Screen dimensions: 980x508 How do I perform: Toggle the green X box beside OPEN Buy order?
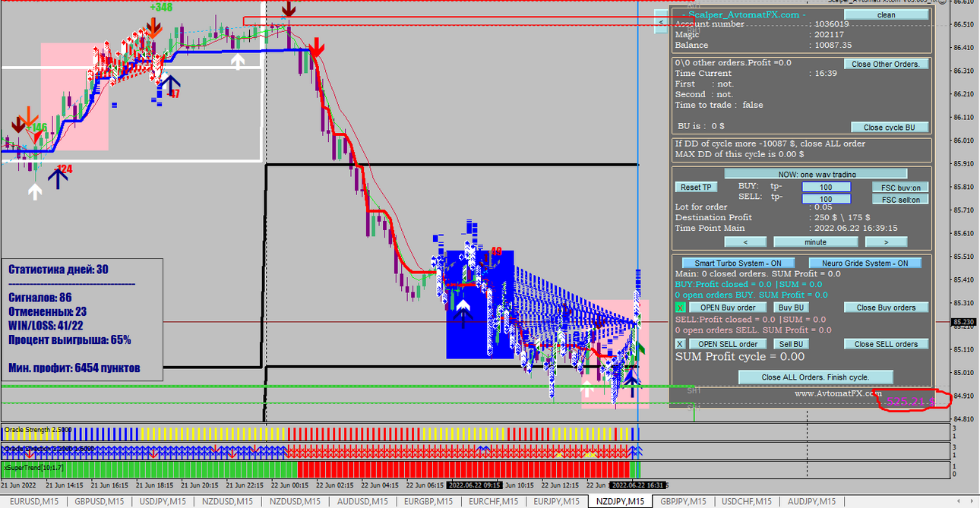pos(681,308)
